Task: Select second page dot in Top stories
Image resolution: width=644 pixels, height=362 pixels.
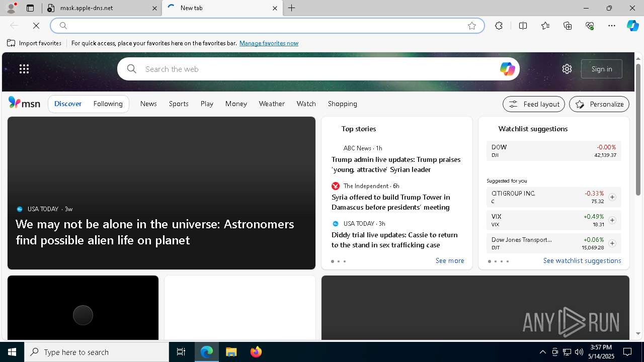Action: [339, 261]
